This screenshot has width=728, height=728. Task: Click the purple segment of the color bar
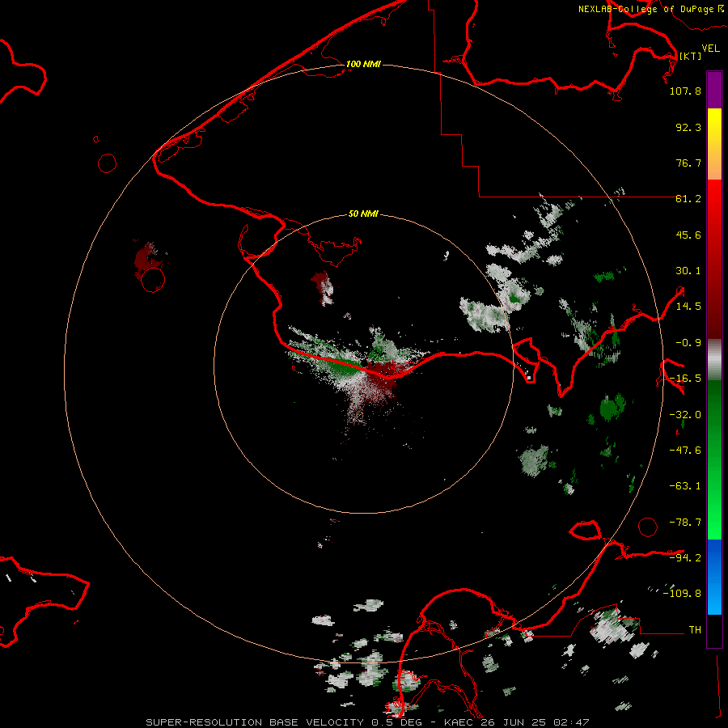tap(714, 90)
